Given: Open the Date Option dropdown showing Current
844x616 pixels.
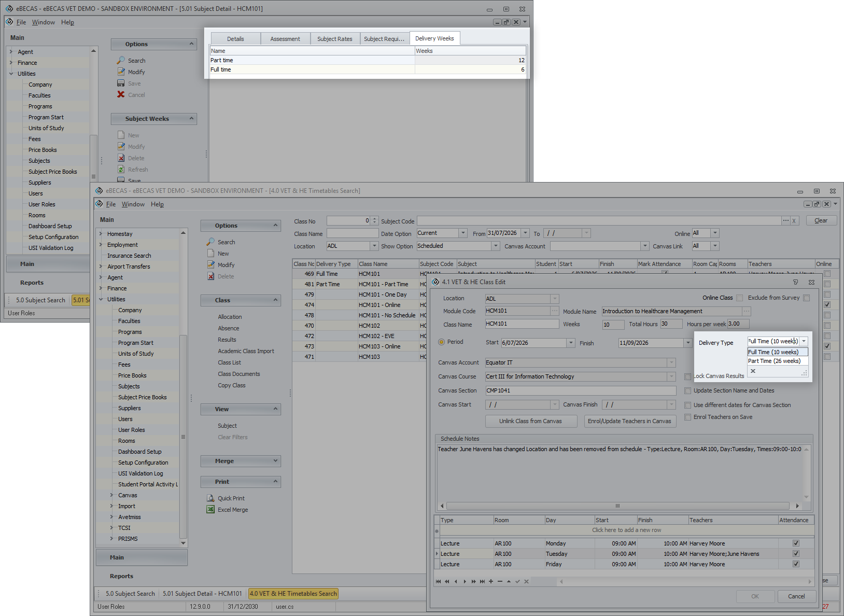Looking at the screenshot, I should [x=463, y=233].
